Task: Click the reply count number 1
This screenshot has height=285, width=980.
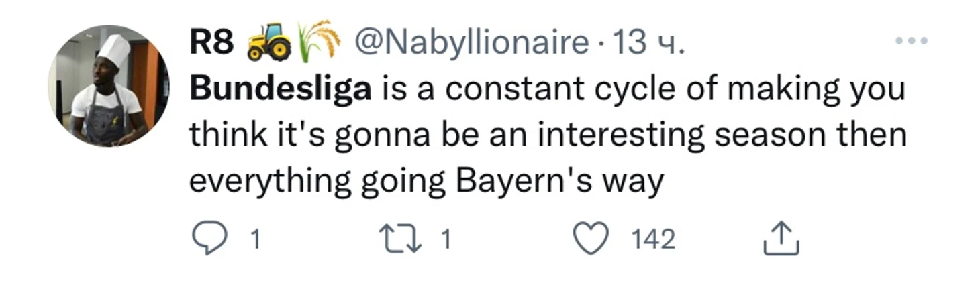Action: click(x=255, y=240)
